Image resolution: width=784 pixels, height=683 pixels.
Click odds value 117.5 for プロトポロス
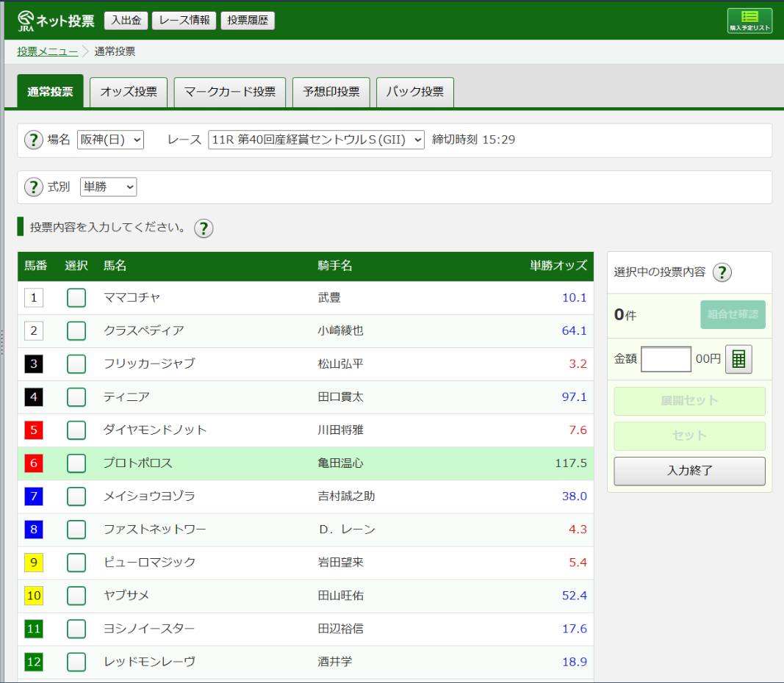(570, 463)
